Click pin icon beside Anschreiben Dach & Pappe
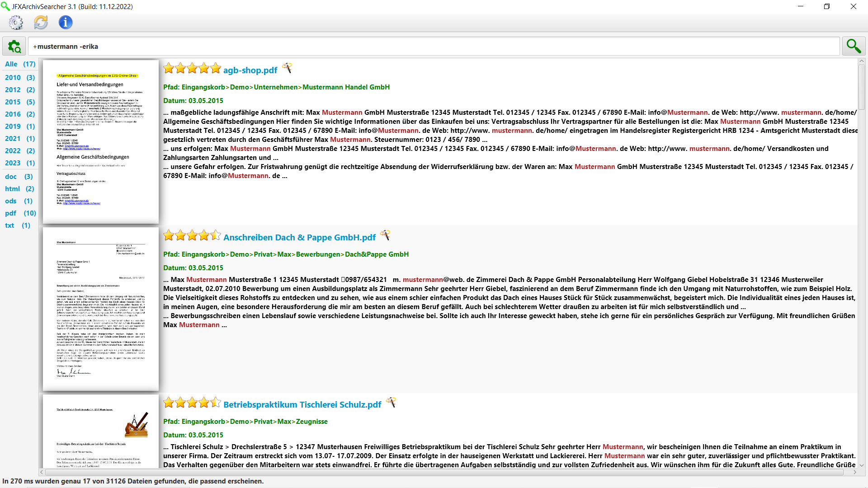This screenshot has width=868, height=488. click(385, 235)
